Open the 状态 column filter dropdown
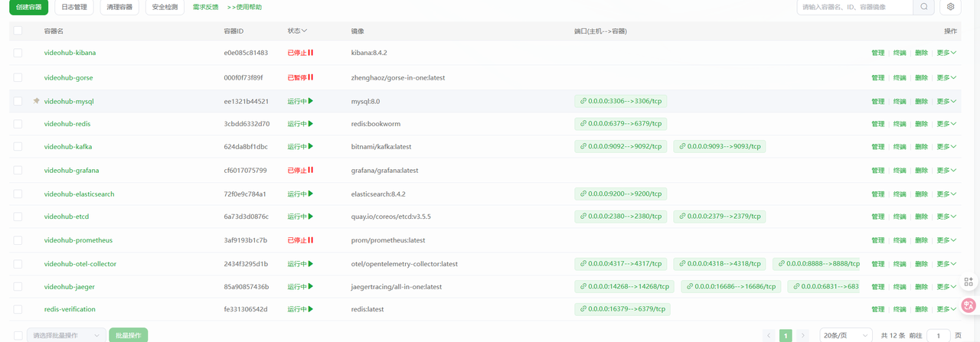 pyautogui.click(x=298, y=31)
